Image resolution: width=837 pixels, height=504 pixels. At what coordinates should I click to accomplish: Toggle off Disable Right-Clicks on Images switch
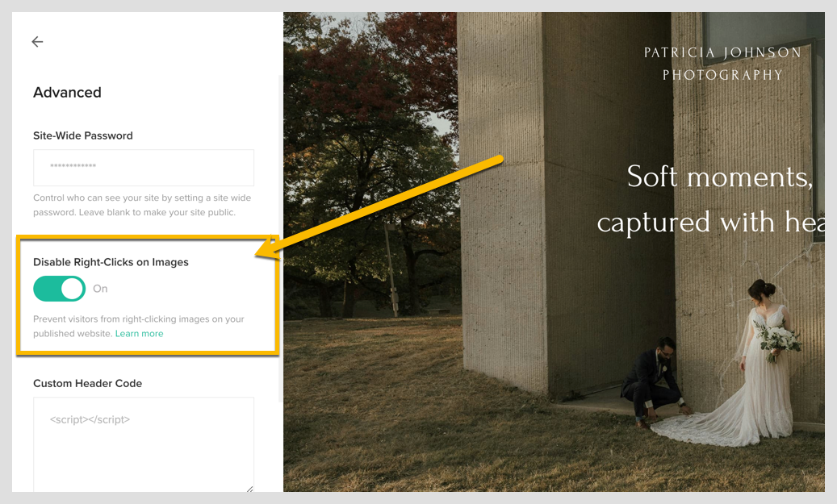pos(59,289)
